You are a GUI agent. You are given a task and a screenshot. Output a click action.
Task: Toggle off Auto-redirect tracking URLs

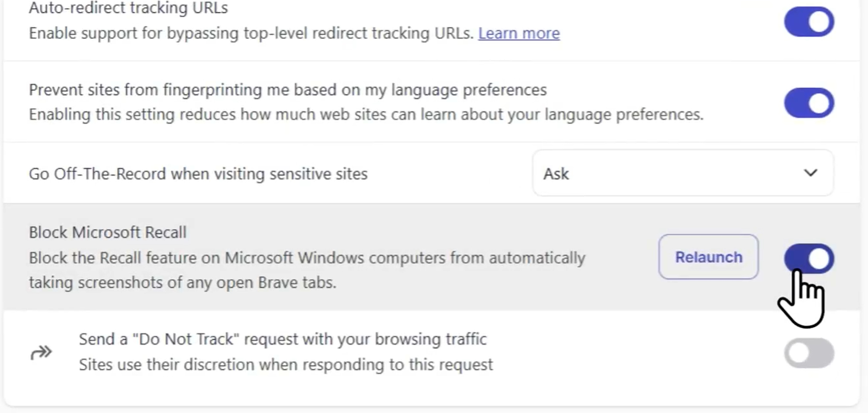(x=809, y=22)
